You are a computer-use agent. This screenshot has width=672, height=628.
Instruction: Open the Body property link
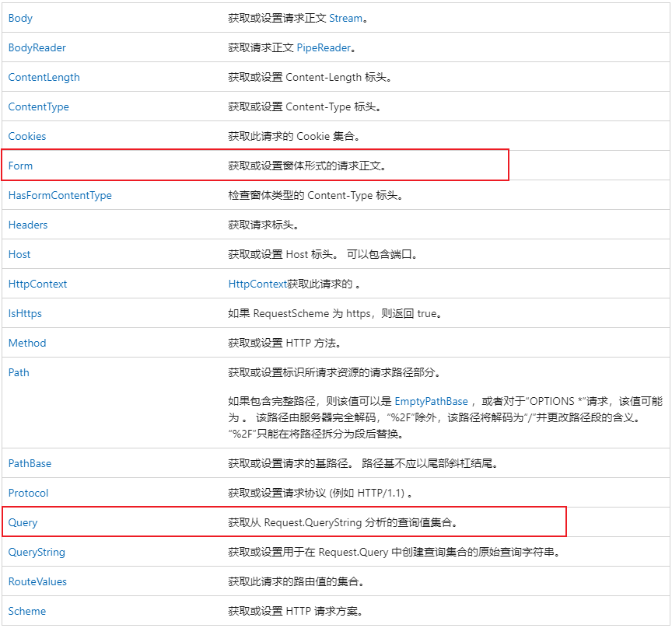pyautogui.click(x=20, y=19)
